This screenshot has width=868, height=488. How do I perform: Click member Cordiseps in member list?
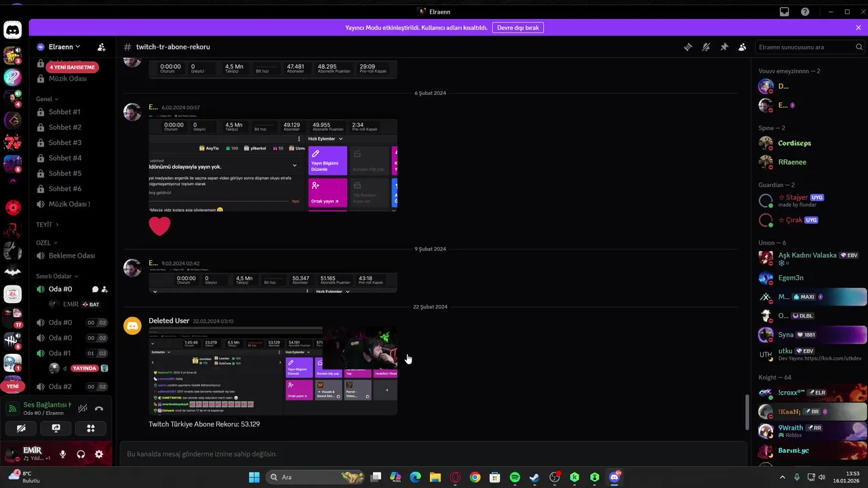(794, 143)
